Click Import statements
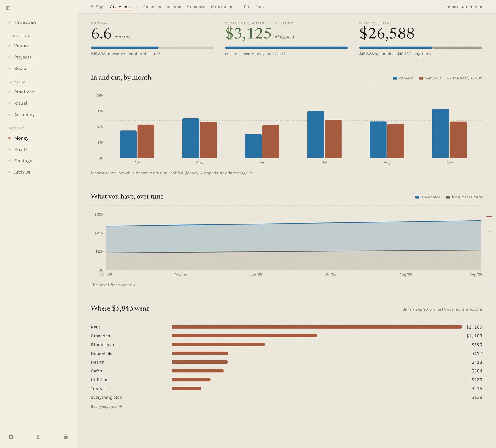Image resolution: width=496 pixels, height=448 pixels. pos(463,7)
